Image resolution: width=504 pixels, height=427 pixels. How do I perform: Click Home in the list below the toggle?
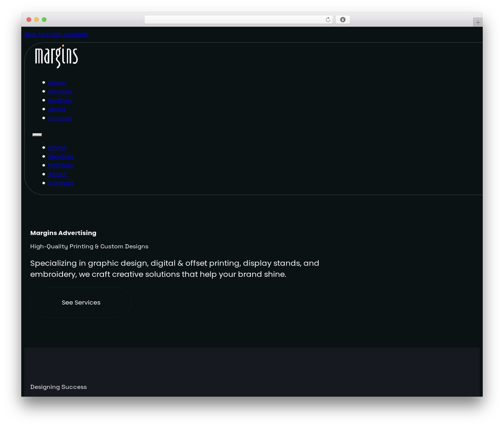click(x=57, y=148)
